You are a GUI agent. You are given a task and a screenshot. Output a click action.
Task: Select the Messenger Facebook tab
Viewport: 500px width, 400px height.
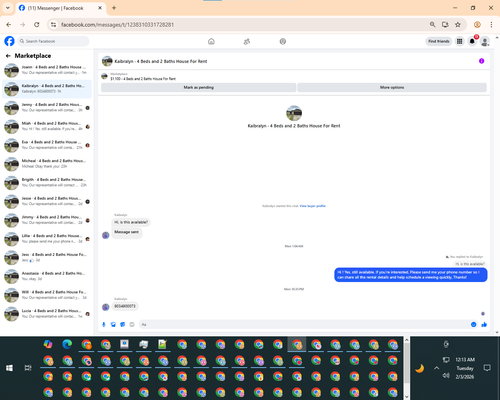[x=61, y=8]
